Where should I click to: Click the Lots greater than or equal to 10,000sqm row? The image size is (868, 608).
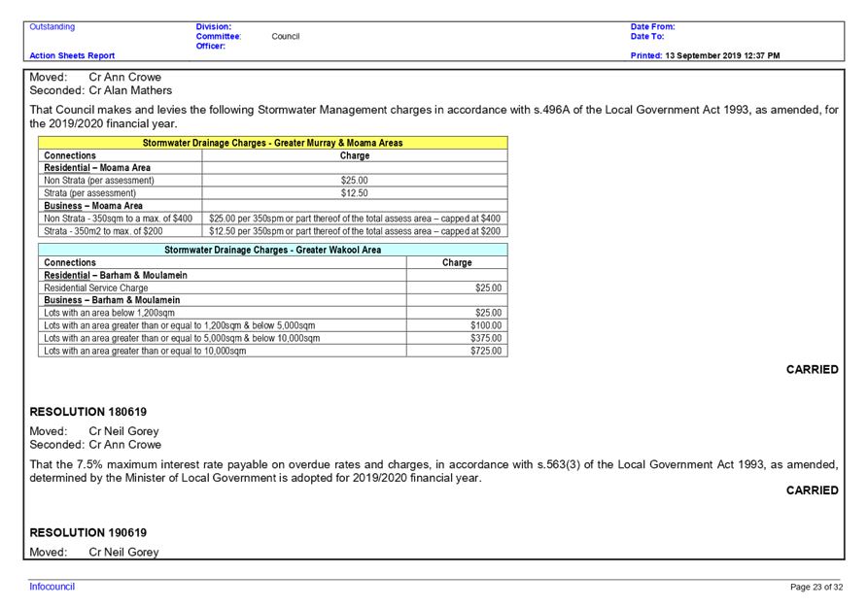coord(273,351)
